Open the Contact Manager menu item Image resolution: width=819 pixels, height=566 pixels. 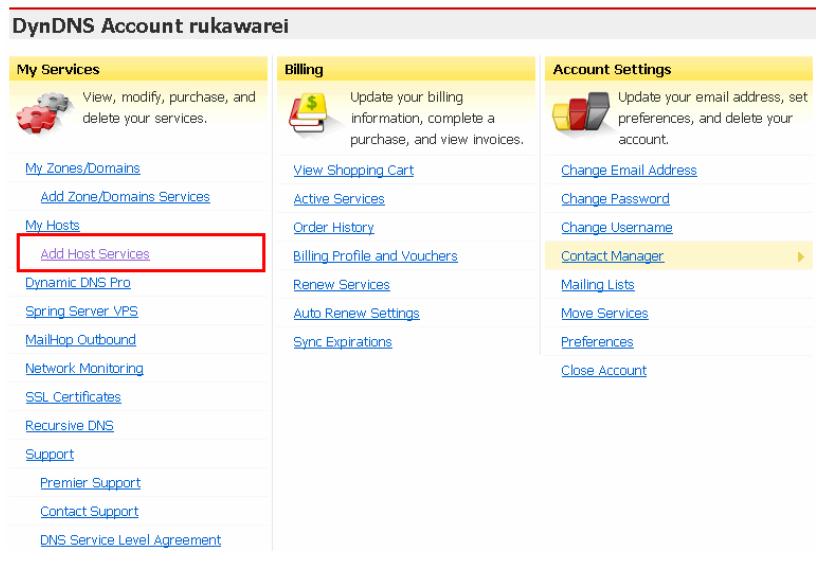click(x=613, y=257)
